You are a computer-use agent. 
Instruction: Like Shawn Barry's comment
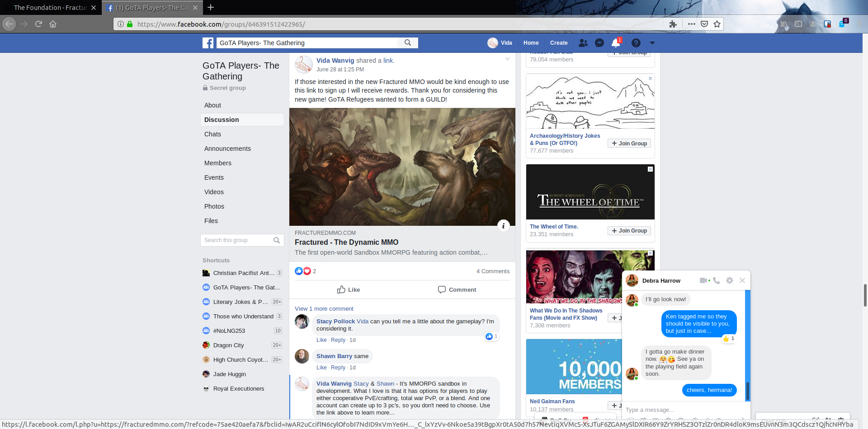pos(321,367)
